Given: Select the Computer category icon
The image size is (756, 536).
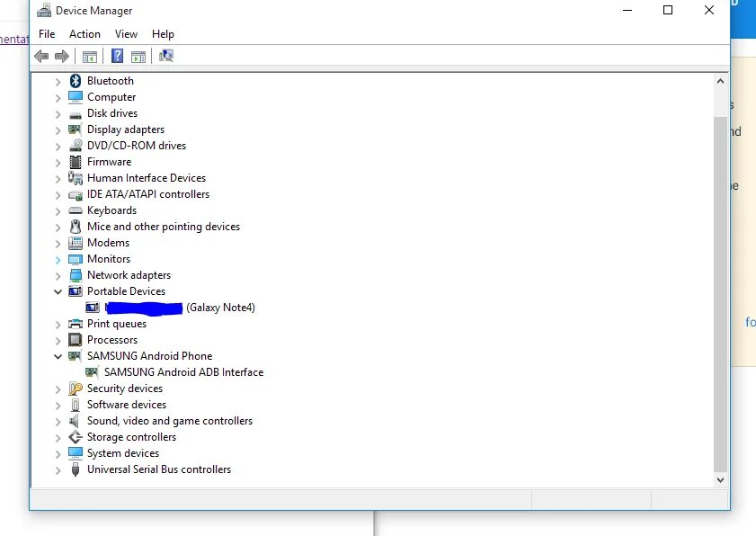Looking at the screenshot, I should [x=76, y=97].
